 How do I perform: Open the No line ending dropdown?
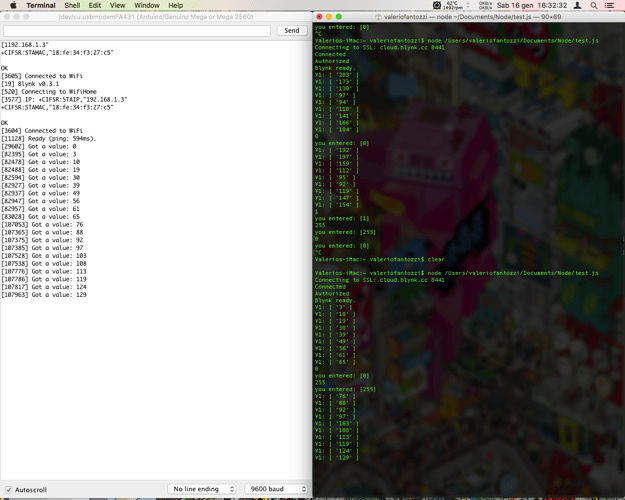[x=202, y=489]
